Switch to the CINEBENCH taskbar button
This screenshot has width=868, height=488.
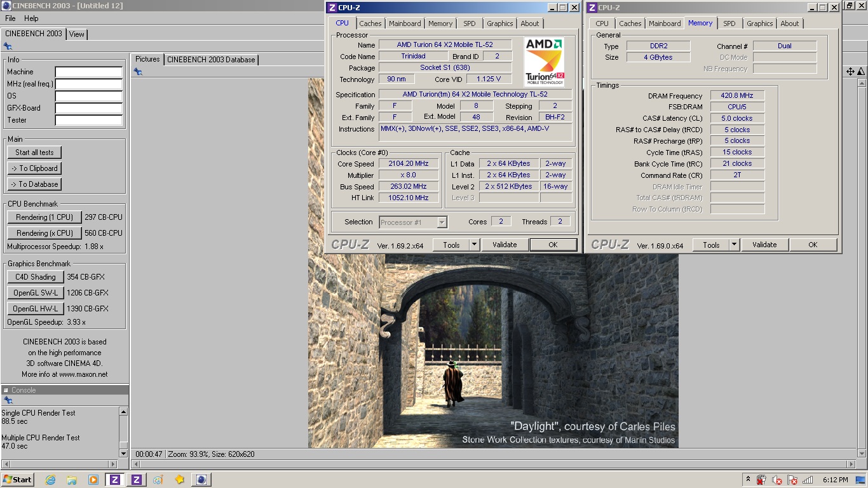[x=201, y=480]
